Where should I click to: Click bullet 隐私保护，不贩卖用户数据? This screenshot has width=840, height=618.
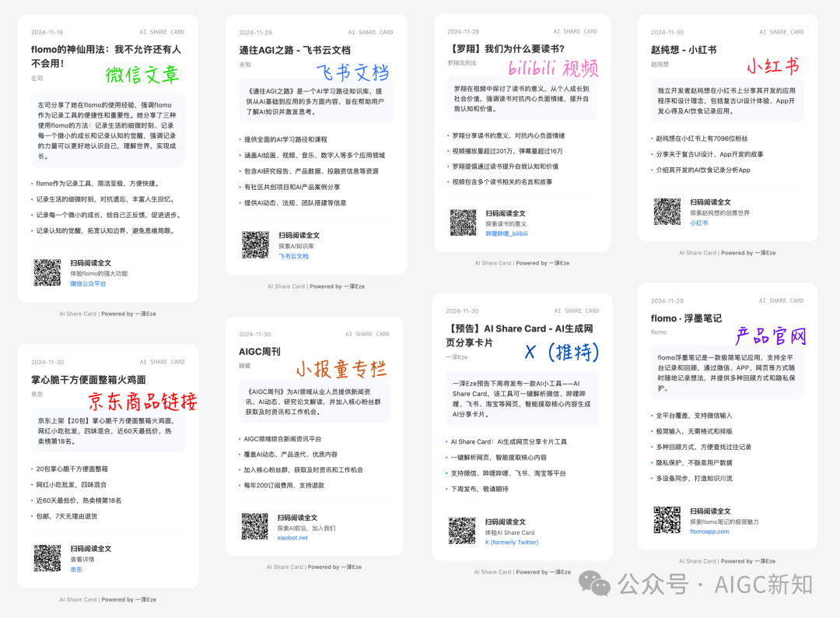click(695, 463)
